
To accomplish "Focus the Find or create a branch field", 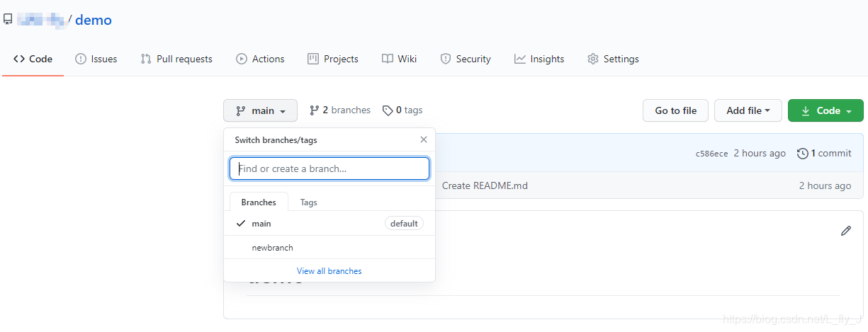I will coord(329,168).
